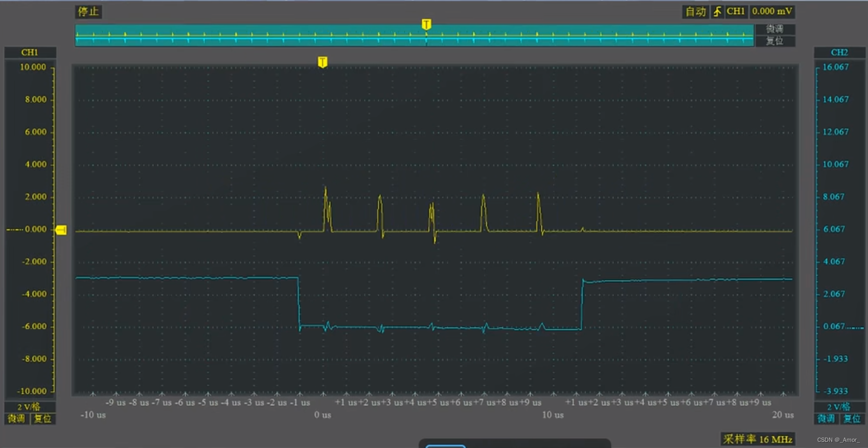The height and width of the screenshot is (448, 868).
Task: Click the 6.000 value on CH1 scale
Action: pyautogui.click(x=35, y=132)
